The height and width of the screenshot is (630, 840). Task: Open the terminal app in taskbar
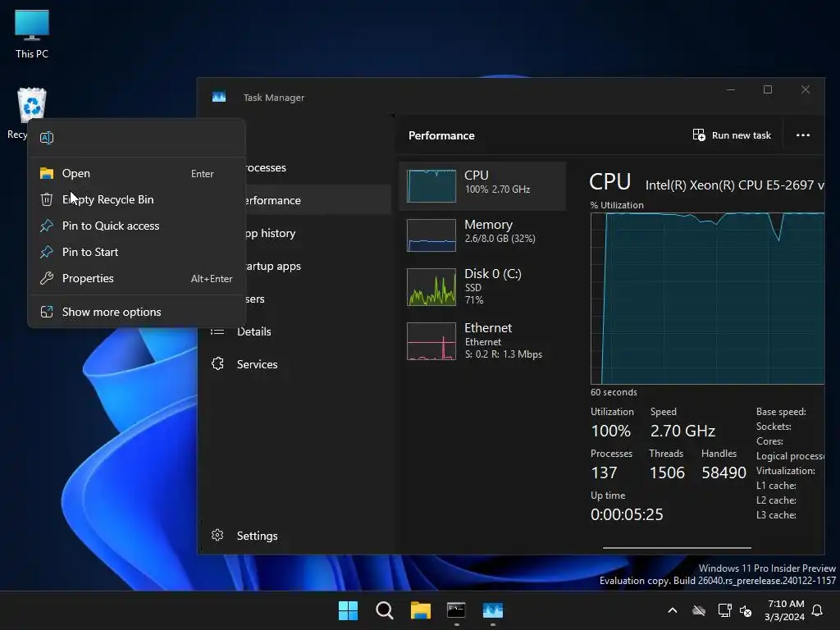click(456, 610)
